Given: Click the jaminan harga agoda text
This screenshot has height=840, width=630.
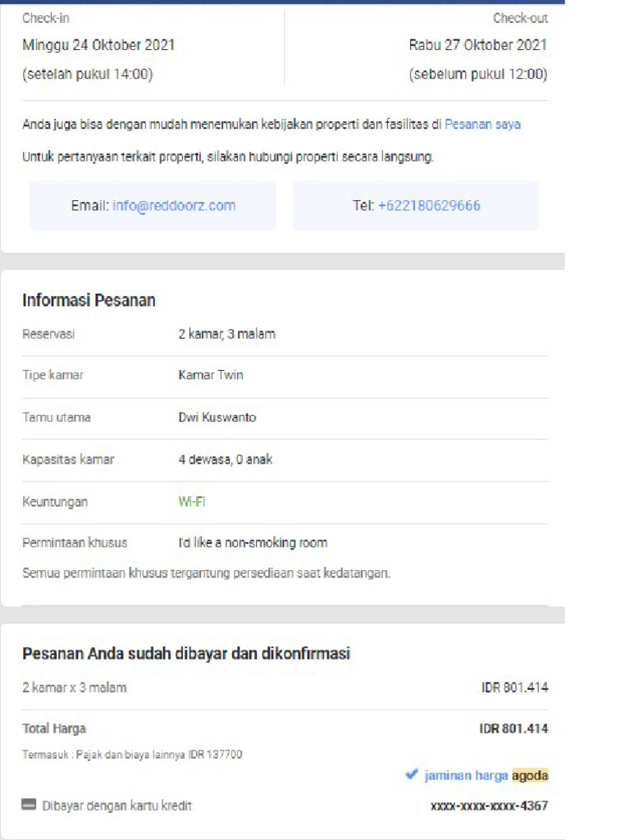Looking at the screenshot, I should [486, 775].
